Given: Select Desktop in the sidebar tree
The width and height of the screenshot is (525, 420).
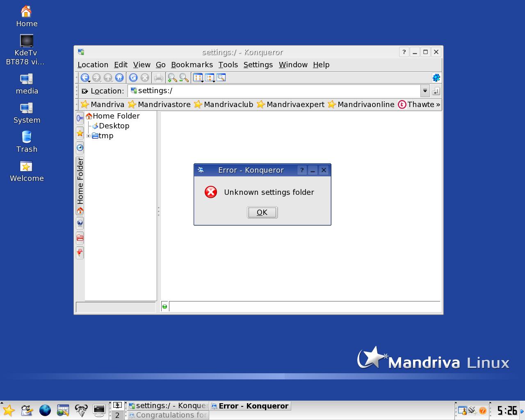Looking at the screenshot, I should [110, 126].
